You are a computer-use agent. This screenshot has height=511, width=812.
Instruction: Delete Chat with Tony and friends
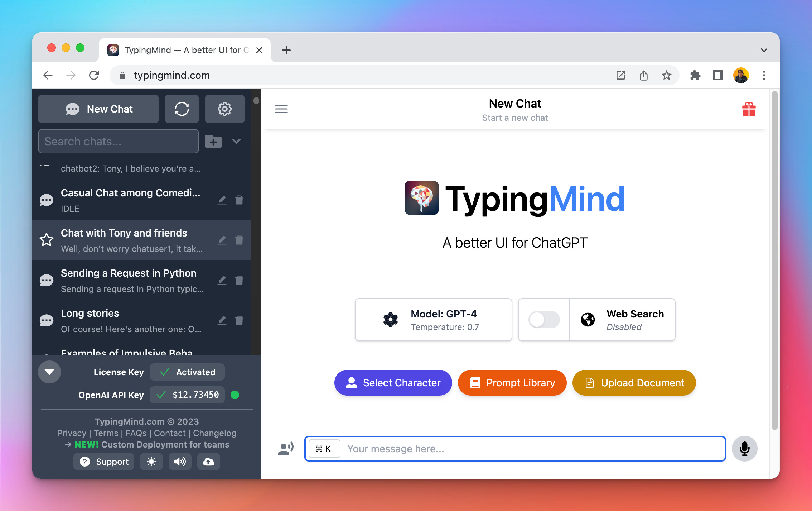pos(239,240)
